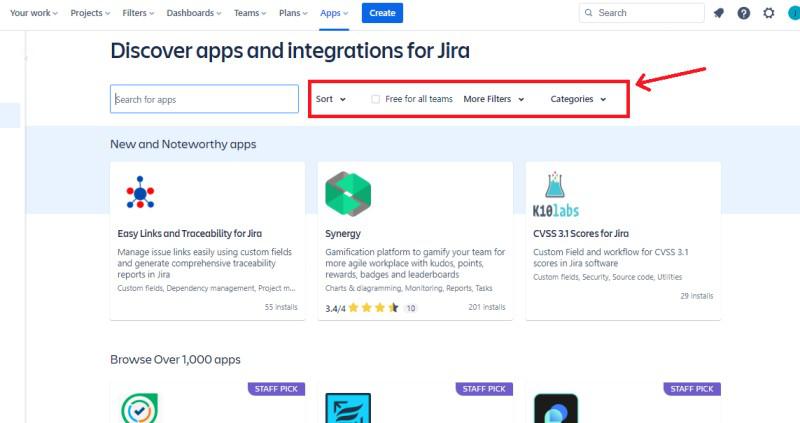
Task: Click the Synergy green app logo
Action: pos(348,194)
